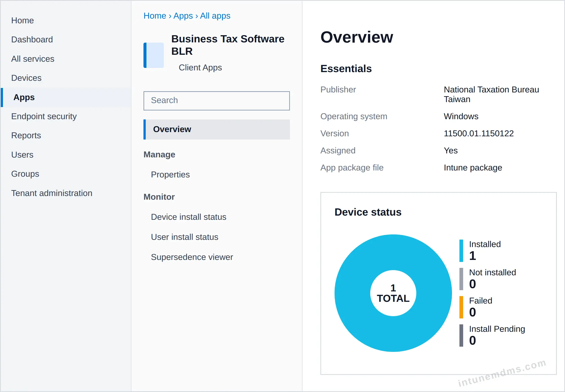565x392 pixels.
Task: Click publisher 'National Taxation Bureau Taiwan'
Action: point(491,94)
